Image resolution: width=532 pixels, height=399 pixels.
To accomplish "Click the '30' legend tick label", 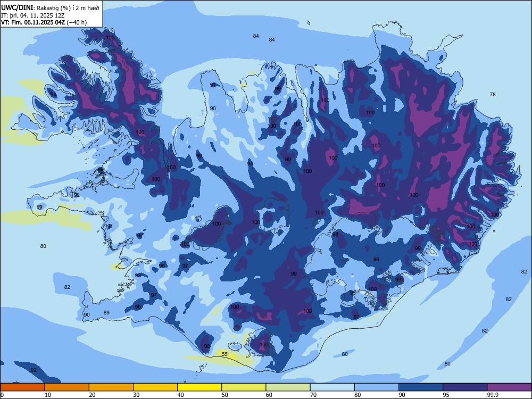I will click(x=136, y=395).
